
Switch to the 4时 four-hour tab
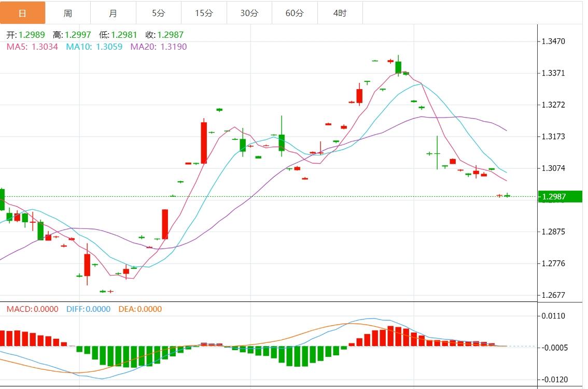pyautogui.click(x=340, y=13)
